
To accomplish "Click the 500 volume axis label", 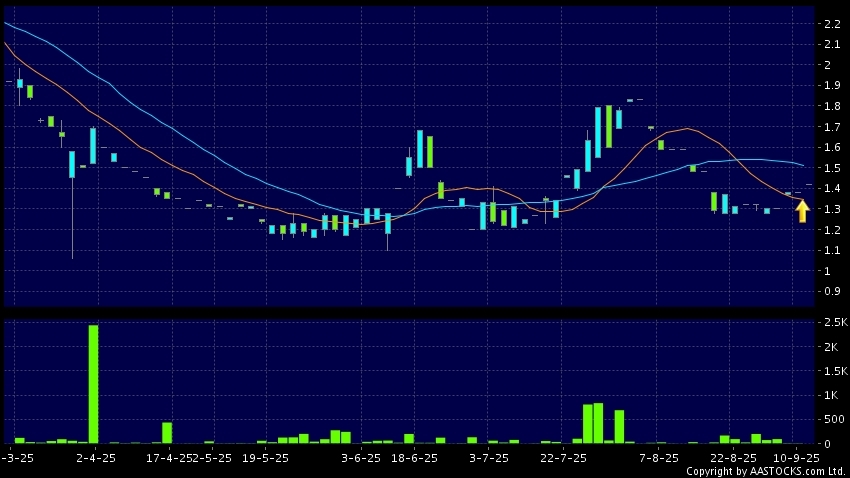I will point(834,419).
